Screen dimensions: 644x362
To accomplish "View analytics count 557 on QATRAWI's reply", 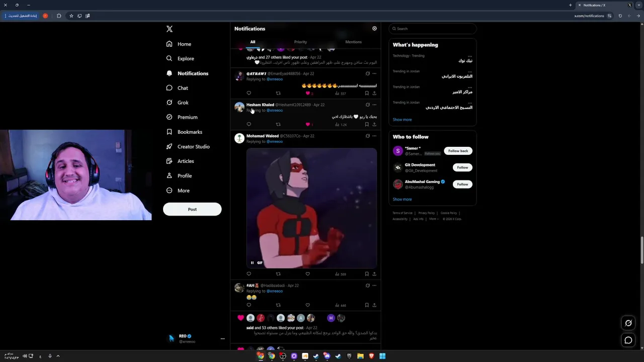I will pos(341,93).
